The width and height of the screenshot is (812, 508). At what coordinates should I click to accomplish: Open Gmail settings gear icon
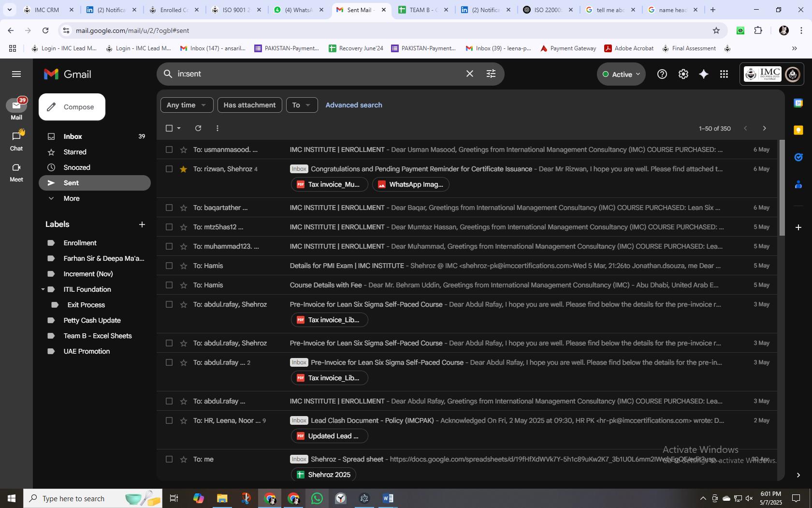pyautogui.click(x=683, y=74)
